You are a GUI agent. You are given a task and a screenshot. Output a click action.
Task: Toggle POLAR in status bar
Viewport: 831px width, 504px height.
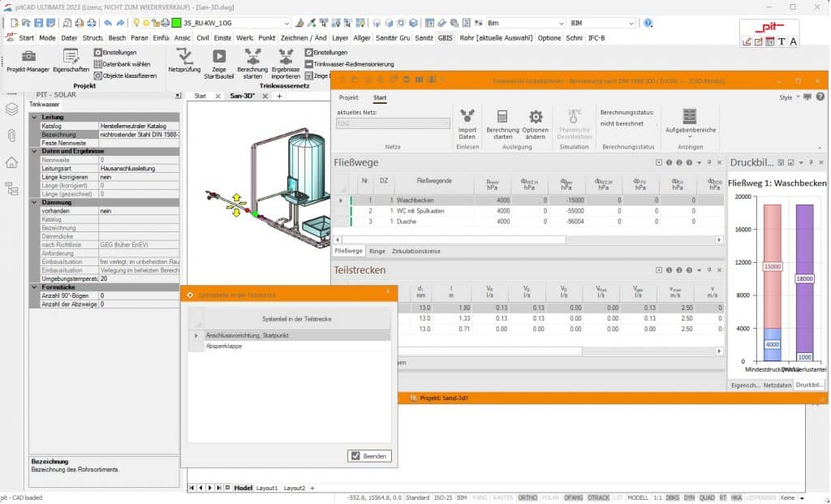tap(551, 498)
